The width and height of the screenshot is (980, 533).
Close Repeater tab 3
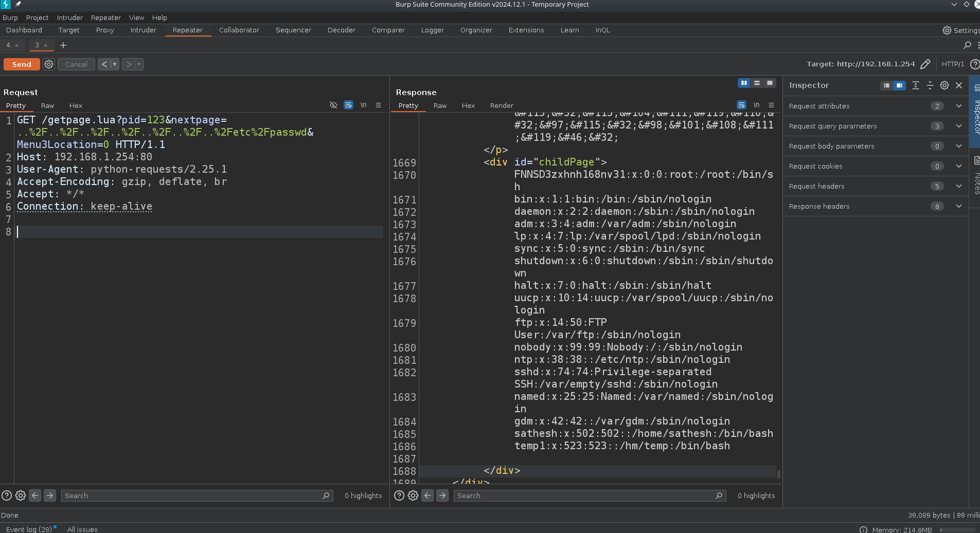(x=45, y=45)
